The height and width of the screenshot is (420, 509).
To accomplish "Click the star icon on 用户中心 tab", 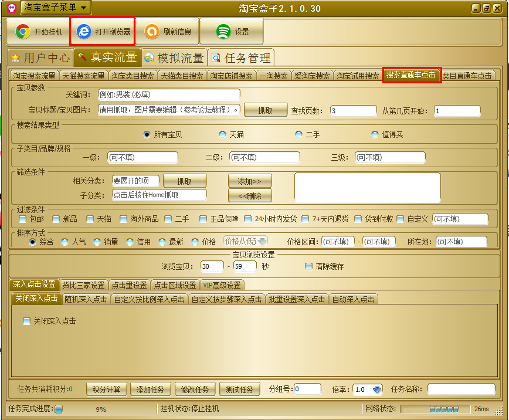I will tap(15, 58).
